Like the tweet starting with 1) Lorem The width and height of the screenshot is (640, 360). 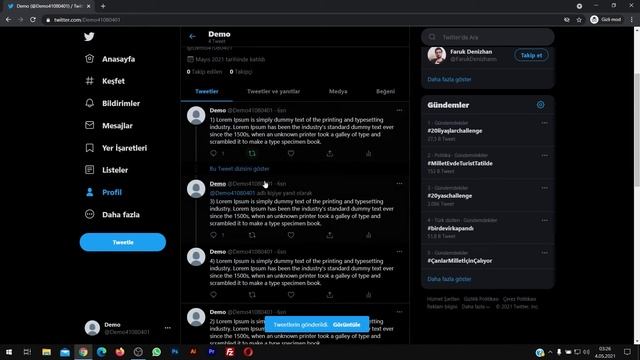coord(291,153)
